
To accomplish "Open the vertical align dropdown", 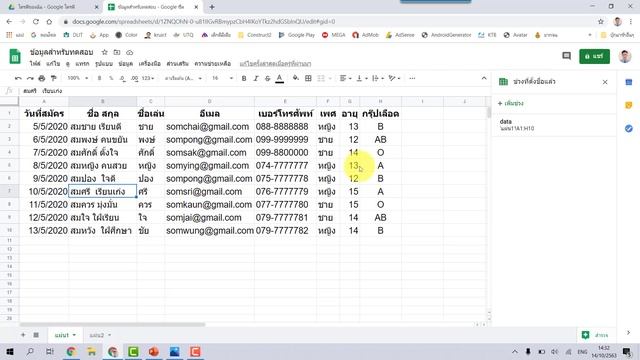I will tap(362, 78).
